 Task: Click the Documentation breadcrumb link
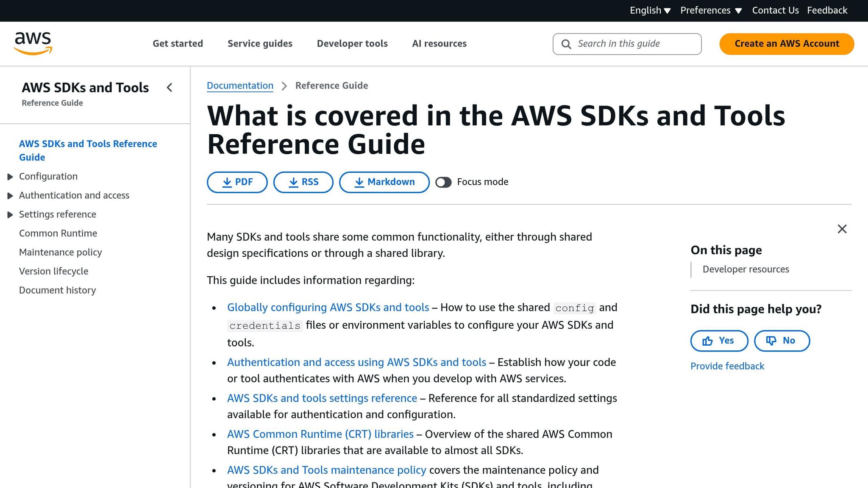(240, 86)
